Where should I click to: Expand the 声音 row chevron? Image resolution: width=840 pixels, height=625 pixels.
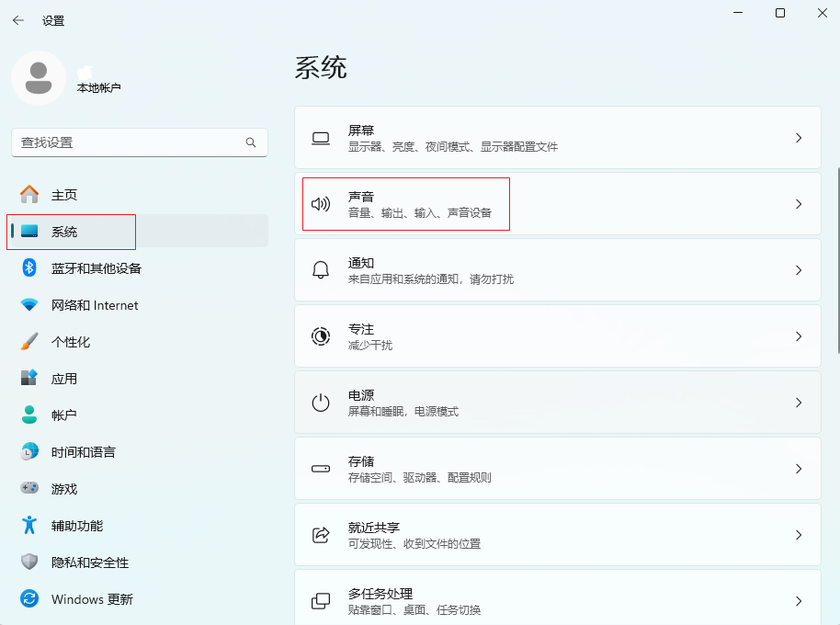pyautogui.click(x=799, y=204)
